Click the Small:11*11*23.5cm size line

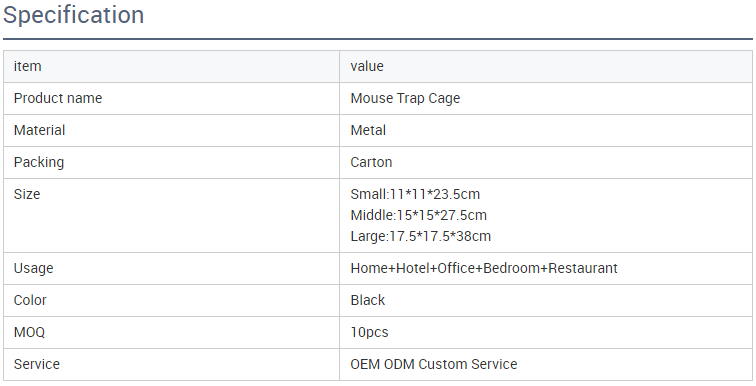(415, 194)
